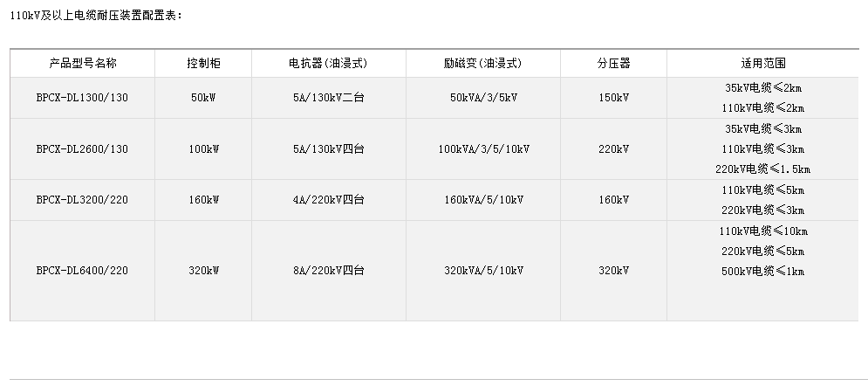The width and height of the screenshot is (868, 386).
Task: Click the 50kVA/3/5kV excitation transformer cell
Action: click(x=483, y=97)
